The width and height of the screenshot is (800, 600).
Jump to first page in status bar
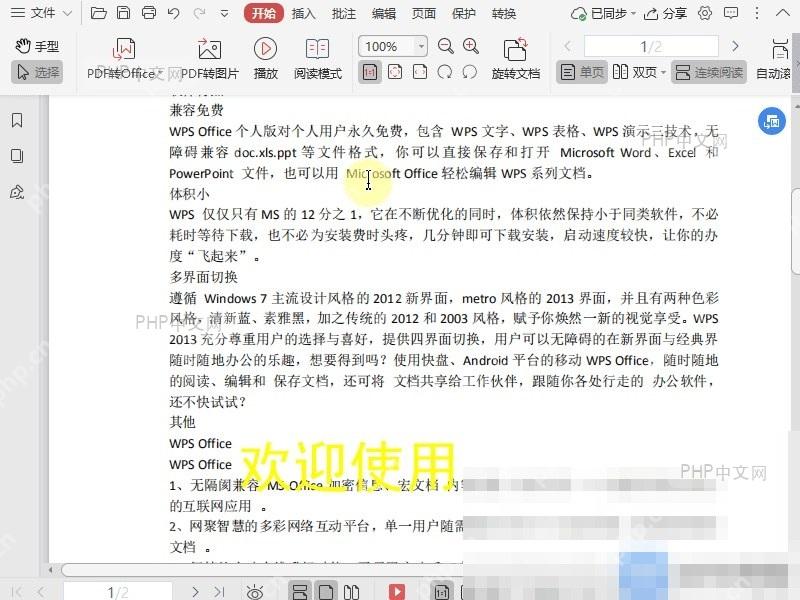pos(17,592)
